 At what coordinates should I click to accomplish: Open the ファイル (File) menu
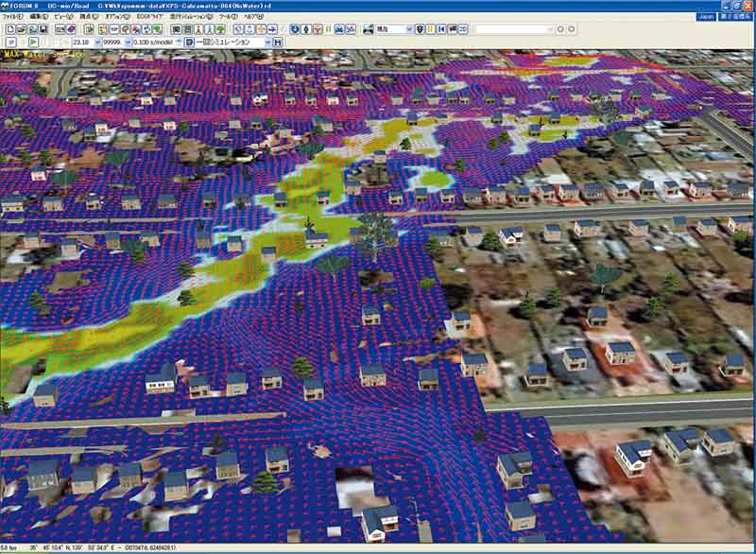coord(13,17)
